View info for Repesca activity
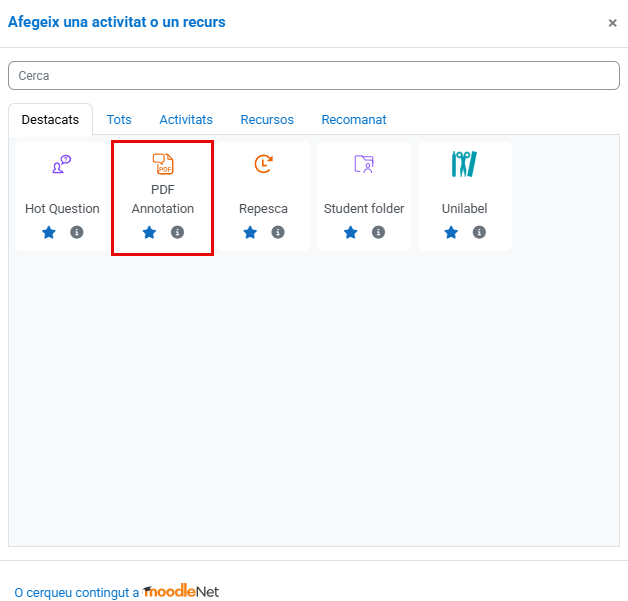Image resolution: width=628 pixels, height=601 pixels. [278, 232]
